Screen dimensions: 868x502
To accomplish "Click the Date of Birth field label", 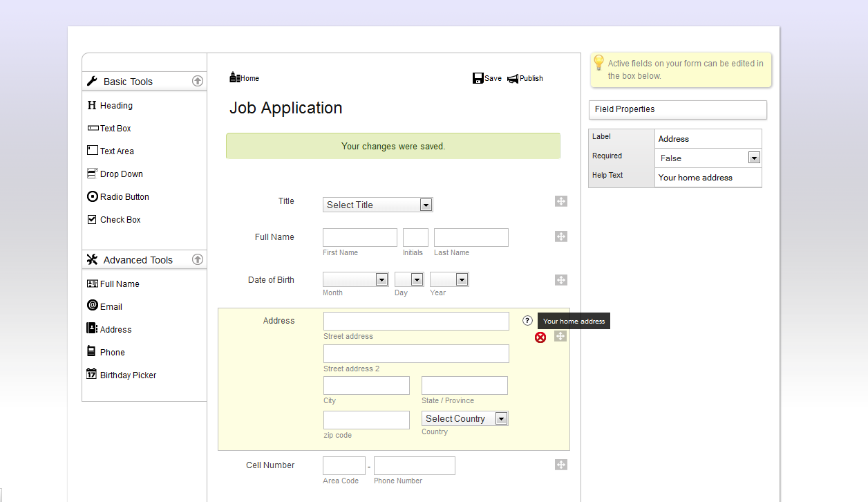I will click(271, 279).
